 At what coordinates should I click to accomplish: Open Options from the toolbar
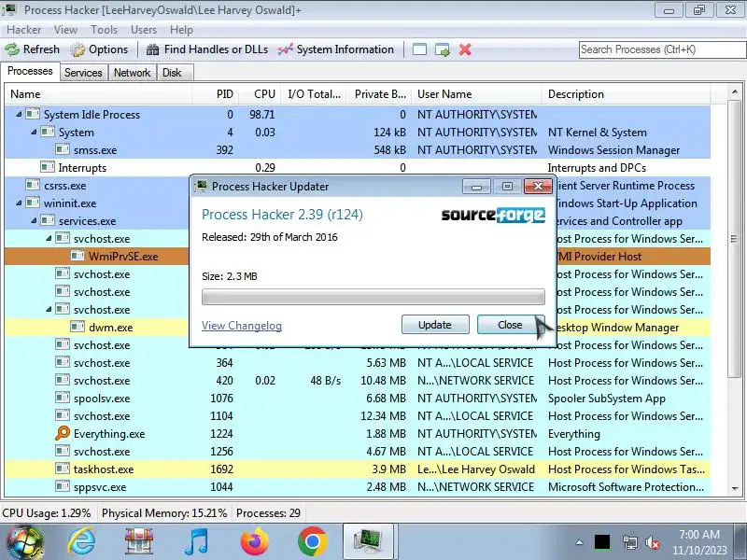[x=100, y=49]
